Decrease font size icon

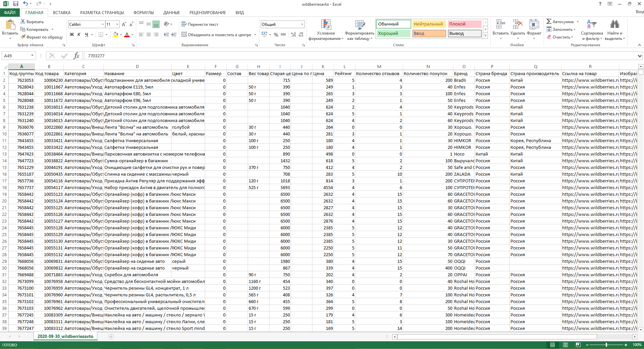[131, 24]
